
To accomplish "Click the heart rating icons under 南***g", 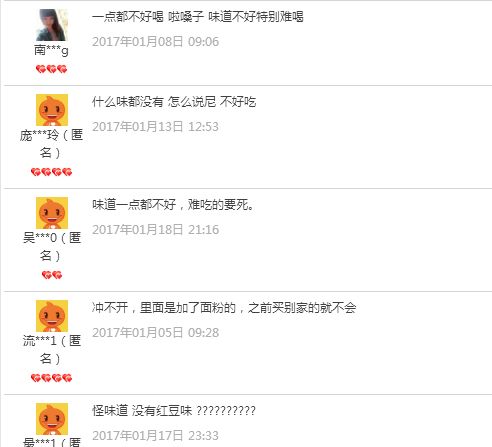I will click(52, 69).
